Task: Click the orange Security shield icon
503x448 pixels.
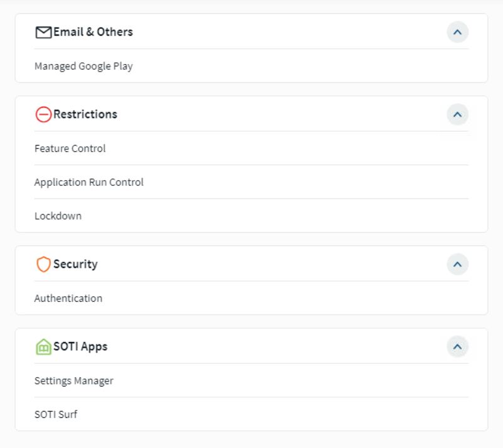Action: click(x=43, y=265)
